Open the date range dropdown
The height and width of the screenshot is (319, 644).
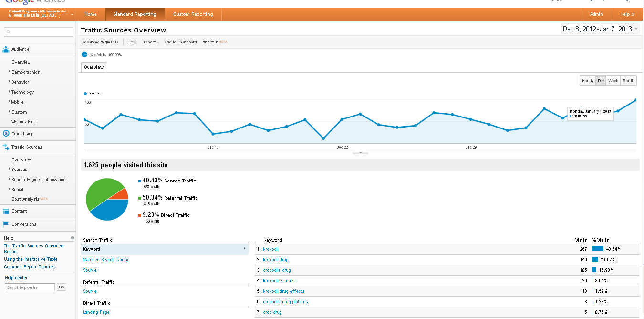click(601, 29)
